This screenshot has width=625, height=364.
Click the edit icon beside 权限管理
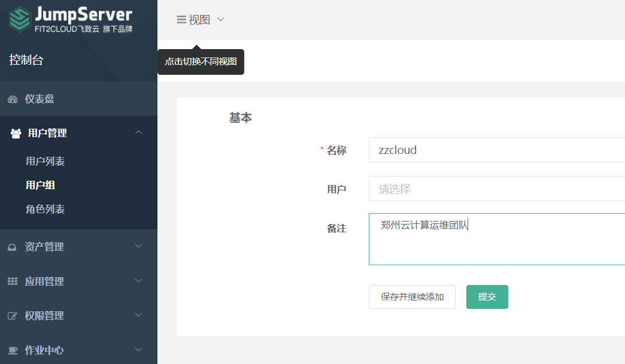(13, 316)
